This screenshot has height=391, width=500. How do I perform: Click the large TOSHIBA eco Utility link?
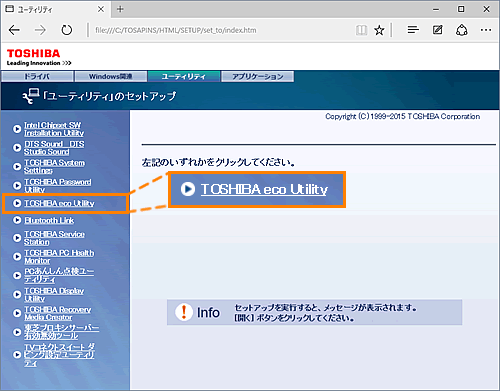click(264, 189)
